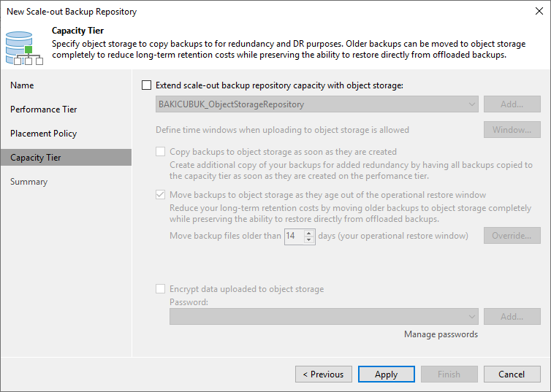Tick Copy backups to object storage checkbox

click(x=160, y=152)
